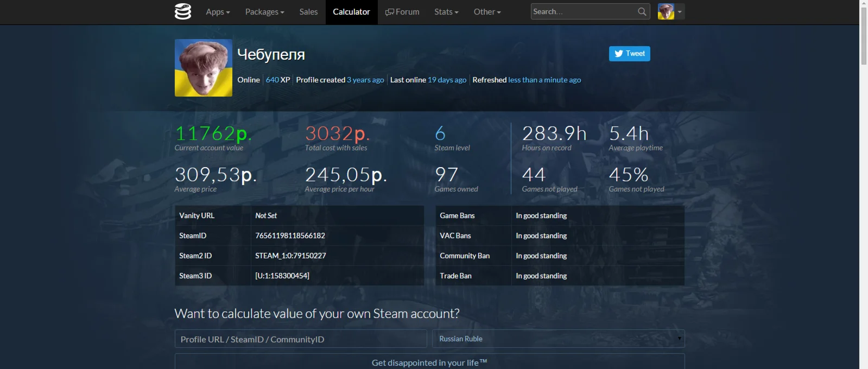
Task: Select the Steam2 ID value STEAM_1:0:79150227
Action: [290, 256]
